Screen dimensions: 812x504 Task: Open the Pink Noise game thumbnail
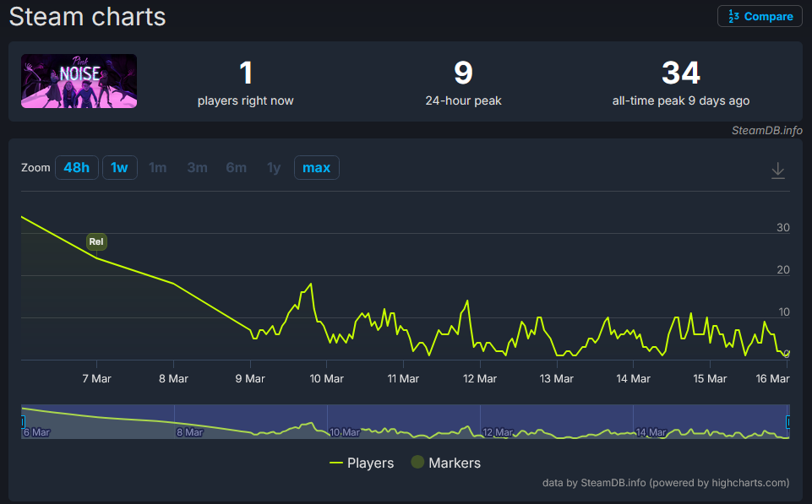point(79,81)
